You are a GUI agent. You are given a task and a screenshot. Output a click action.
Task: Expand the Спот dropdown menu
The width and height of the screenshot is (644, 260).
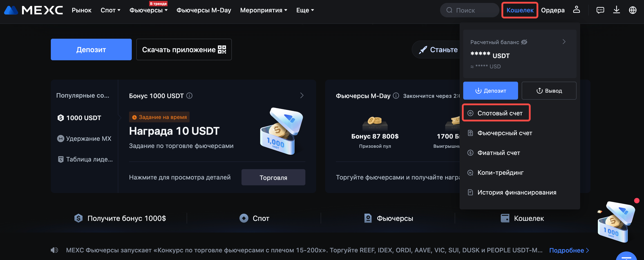coord(110,10)
